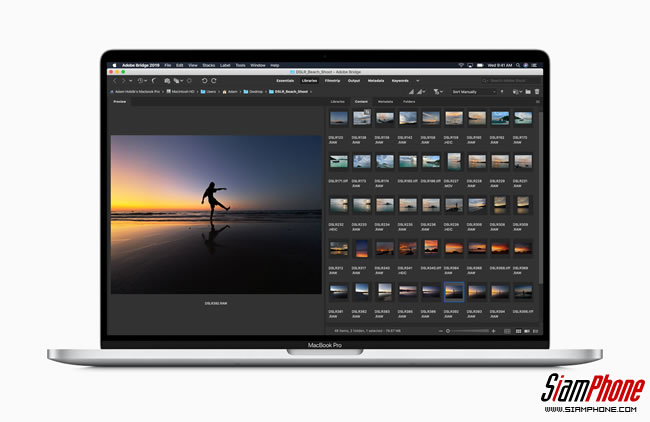
Task: Expand the navigation history dropdown arrow
Action: coord(131,81)
